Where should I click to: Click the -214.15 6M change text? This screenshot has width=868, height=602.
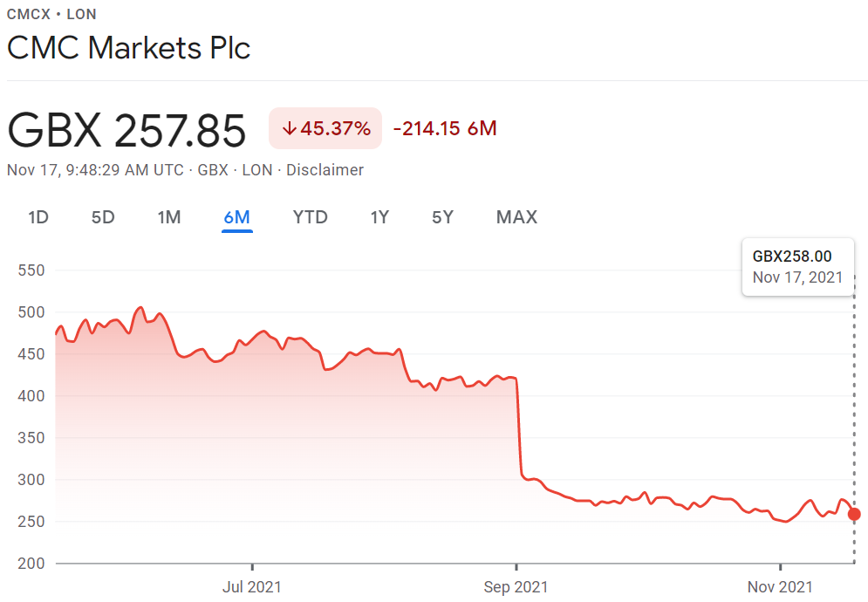tap(445, 129)
